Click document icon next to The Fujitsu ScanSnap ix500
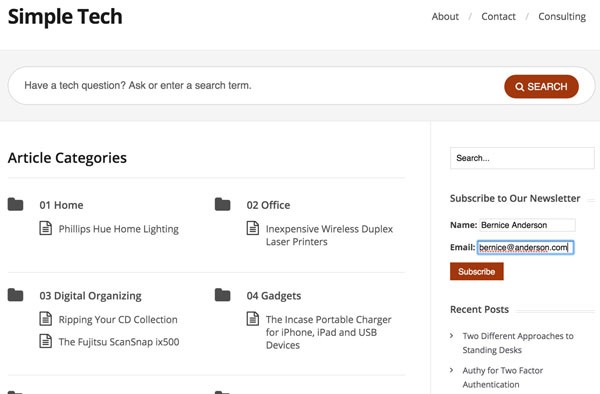Screen dimensions: 600x394 46,341
